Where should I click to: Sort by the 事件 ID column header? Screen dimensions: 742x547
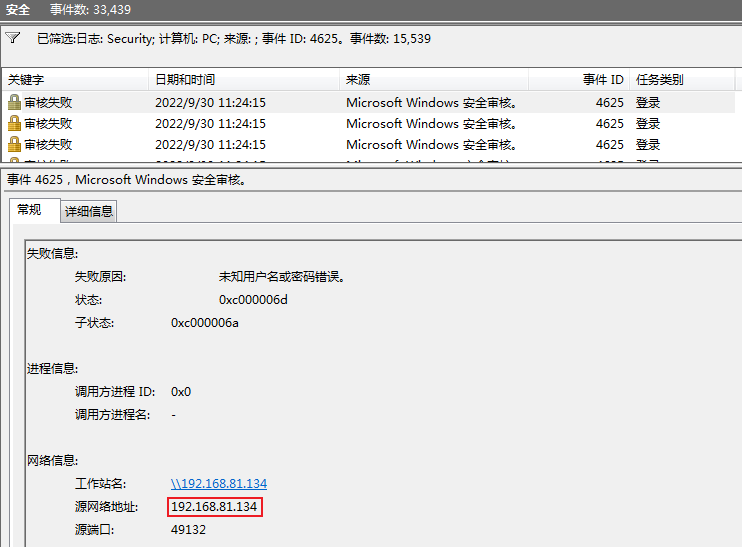tap(603, 80)
